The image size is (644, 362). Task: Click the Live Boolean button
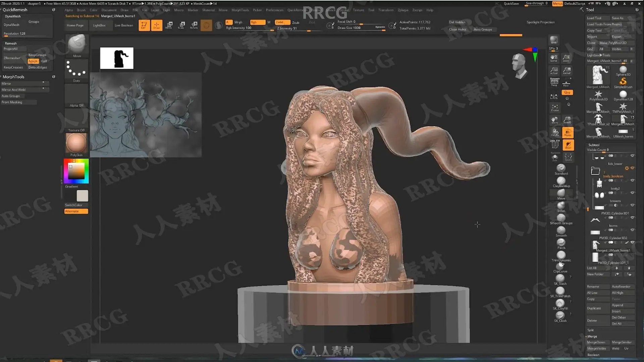coord(124,25)
